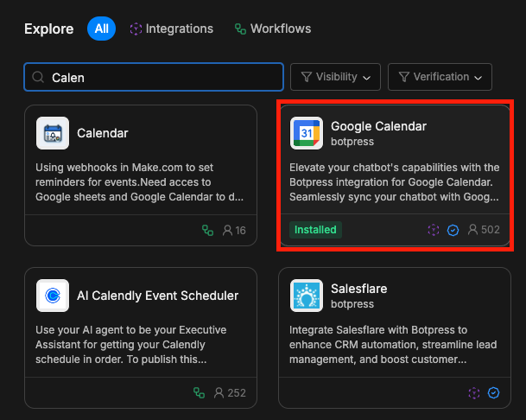Click the magnifying glass search icon
The height and width of the screenshot is (420, 526).
(38, 77)
